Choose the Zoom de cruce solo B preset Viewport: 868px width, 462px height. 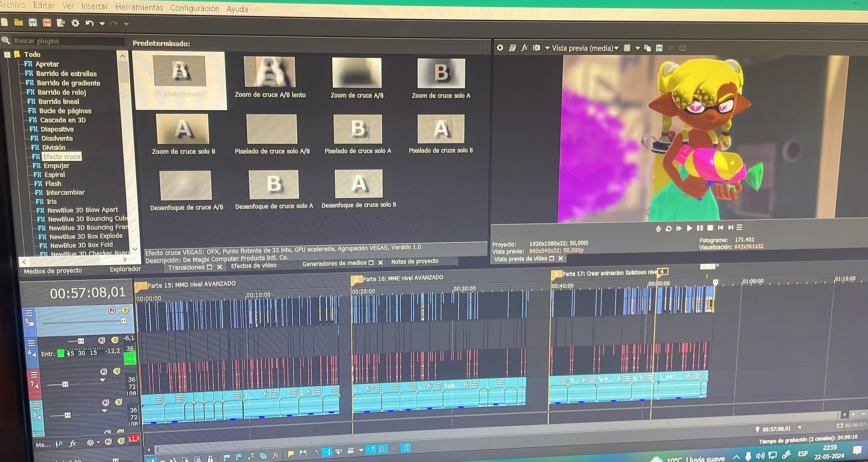[x=183, y=135]
